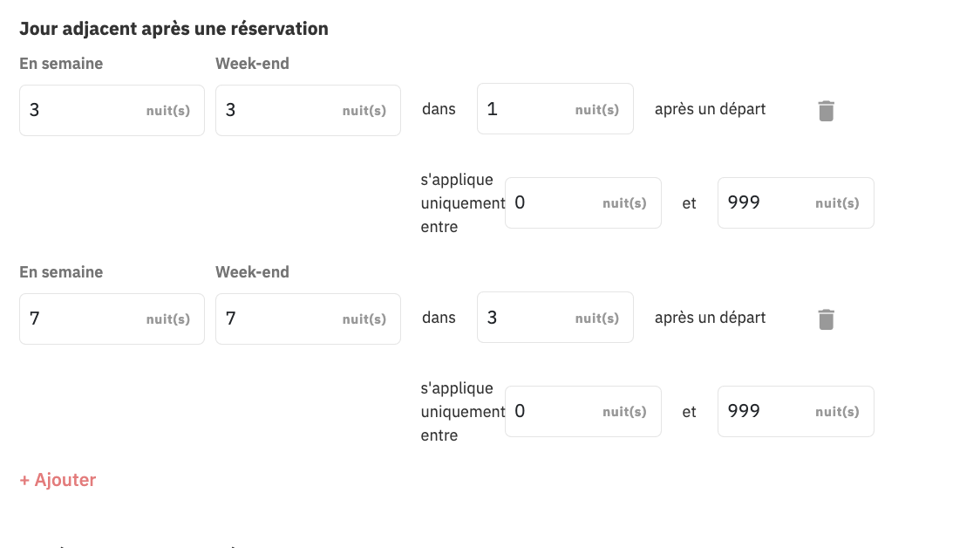The height and width of the screenshot is (548, 980).
Task: Click 'après un départ' text in first rule
Action: (x=710, y=109)
